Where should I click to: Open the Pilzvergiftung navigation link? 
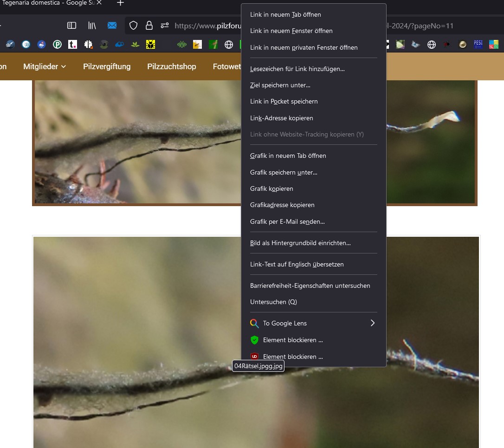pos(107,66)
